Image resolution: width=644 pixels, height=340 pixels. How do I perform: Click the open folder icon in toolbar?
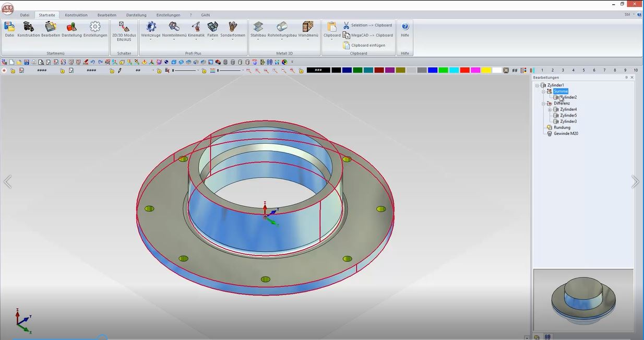point(19,62)
